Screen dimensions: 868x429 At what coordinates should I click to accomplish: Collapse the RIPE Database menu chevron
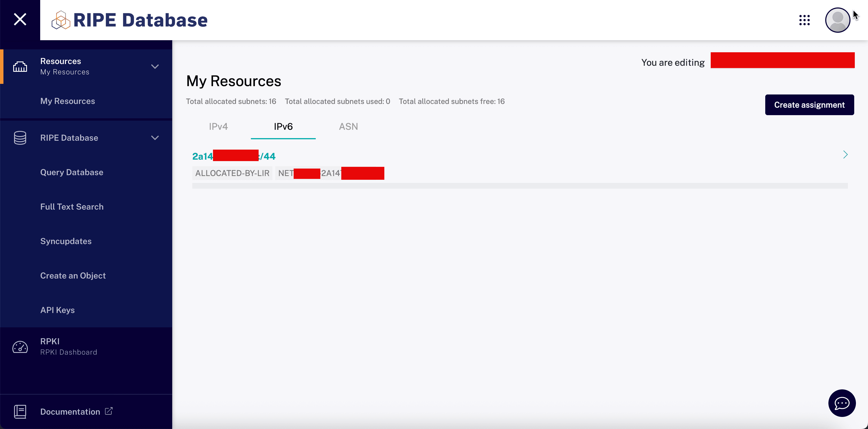pyautogui.click(x=155, y=138)
